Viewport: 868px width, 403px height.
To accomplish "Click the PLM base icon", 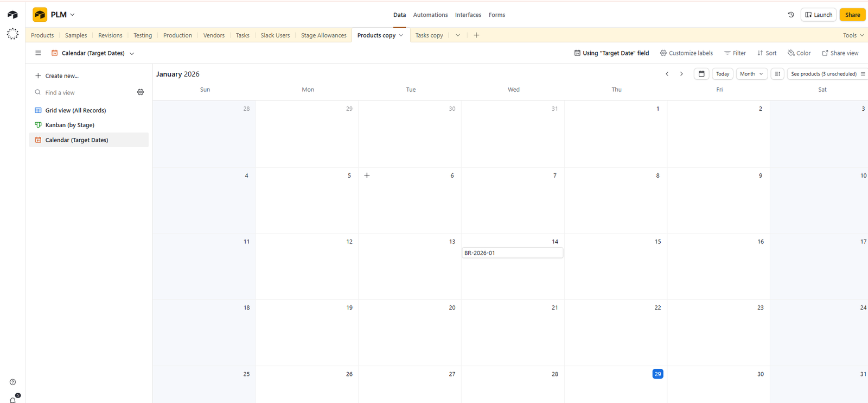I will (x=40, y=15).
